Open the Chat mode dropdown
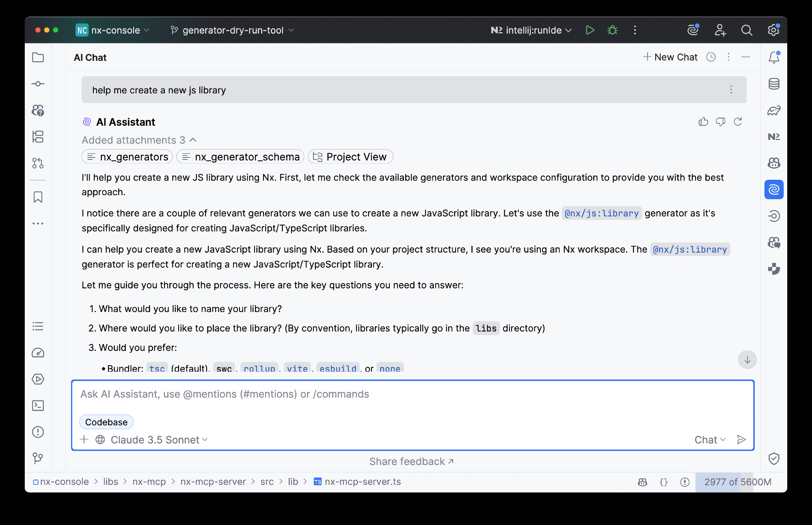The image size is (812, 525). (x=710, y=440)
